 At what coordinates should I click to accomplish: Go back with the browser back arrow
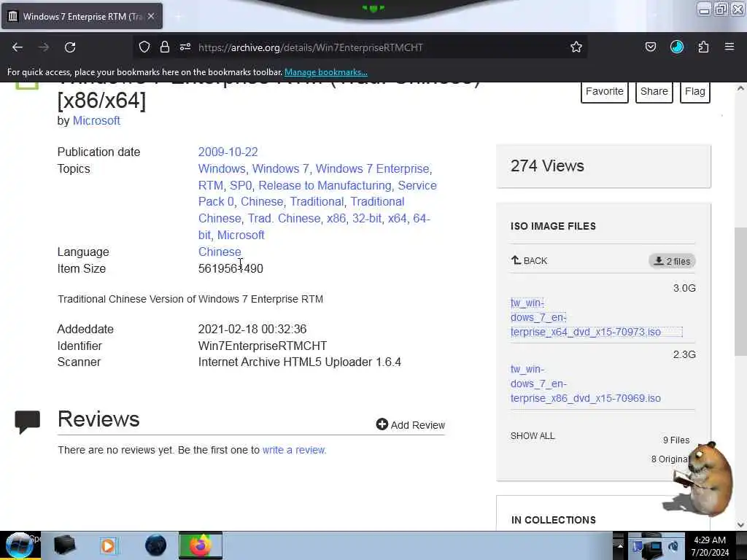pos(18,47)
